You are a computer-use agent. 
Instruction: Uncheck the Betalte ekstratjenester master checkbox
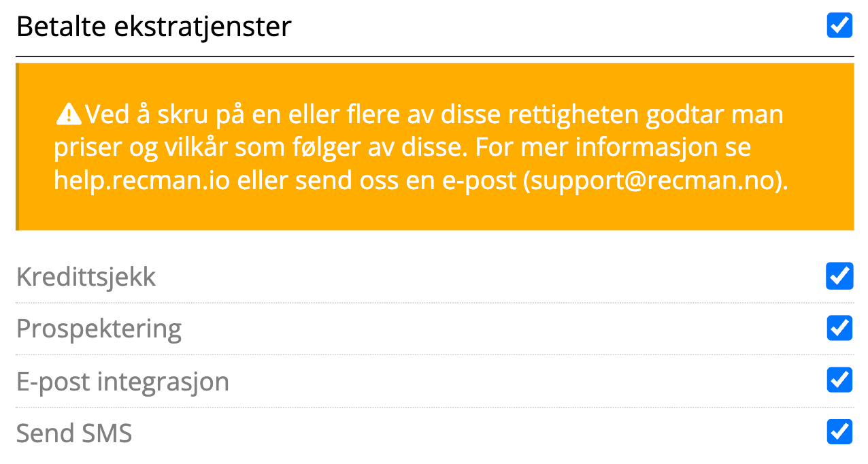[x=839, y=25]
